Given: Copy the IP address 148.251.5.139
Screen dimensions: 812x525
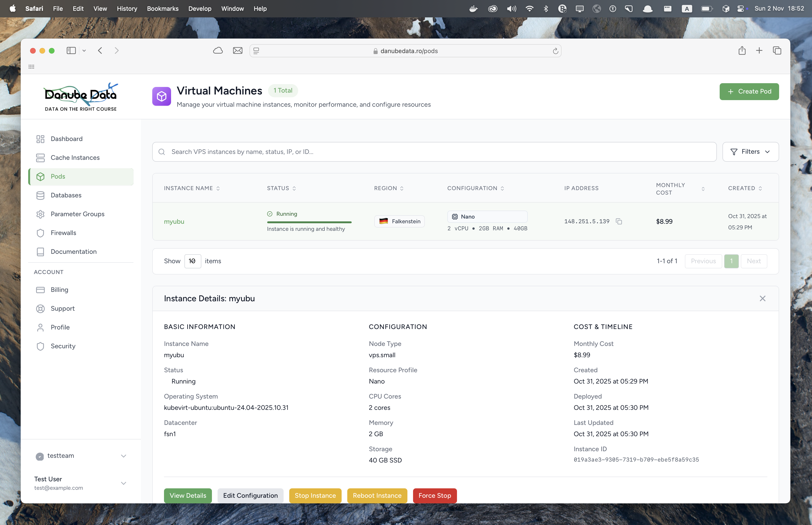Looking at the screenshot, I should point(619,221).
